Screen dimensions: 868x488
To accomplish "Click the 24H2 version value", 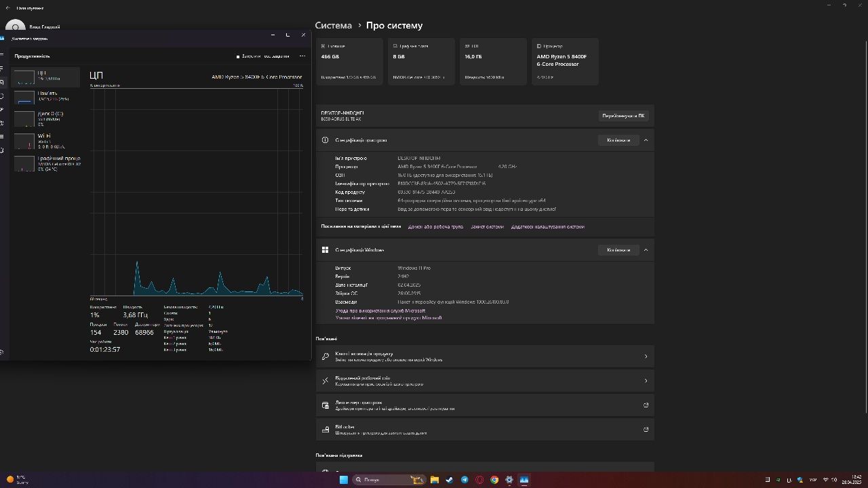I will tap(403, 277).
